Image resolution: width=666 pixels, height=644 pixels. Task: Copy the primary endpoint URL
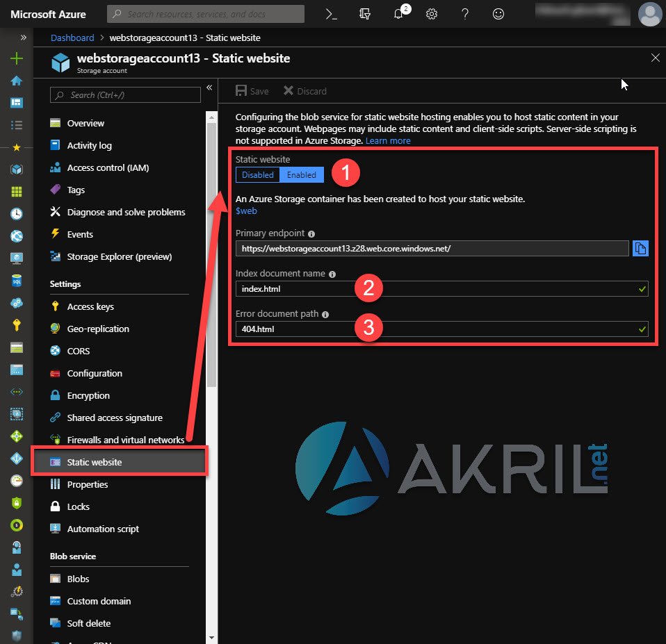640,248
